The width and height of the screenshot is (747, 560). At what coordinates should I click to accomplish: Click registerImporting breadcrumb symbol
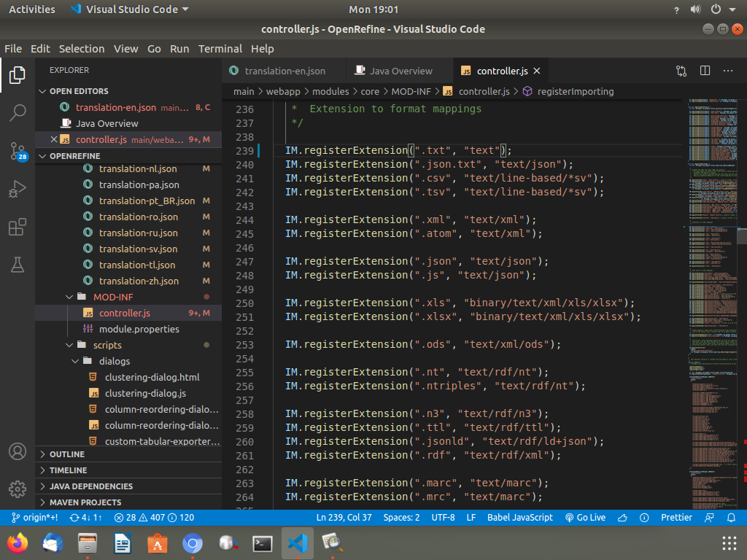tap(575, 91)
